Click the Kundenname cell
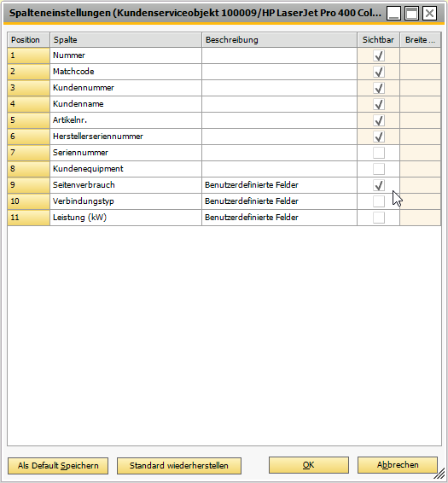 tap(125, 104)
